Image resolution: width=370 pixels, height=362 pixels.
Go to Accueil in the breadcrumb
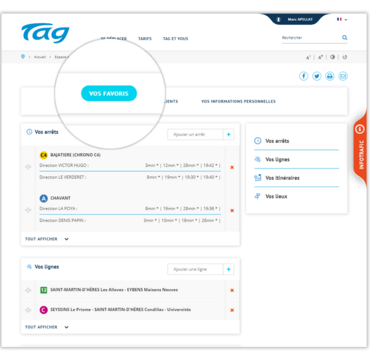(40, 57)
